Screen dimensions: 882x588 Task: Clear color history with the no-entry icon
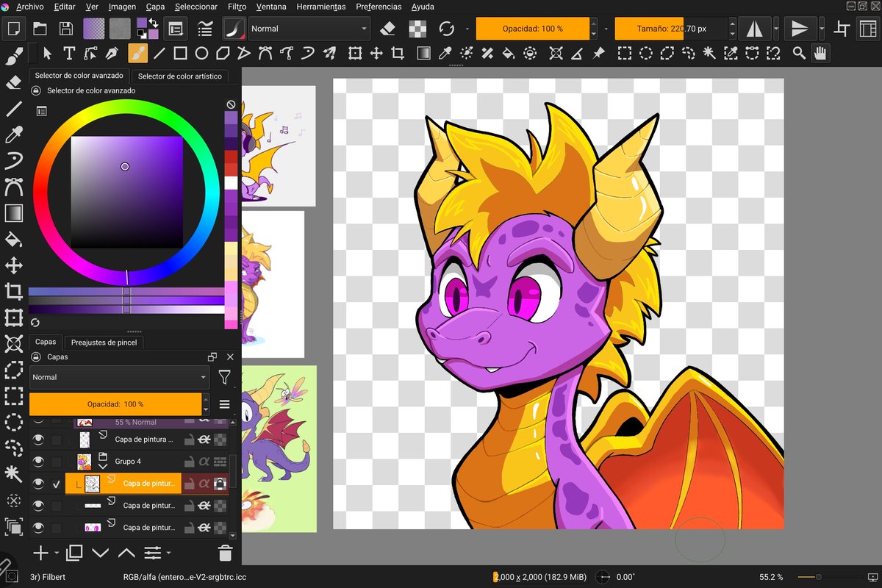click(x=231, y=105)
